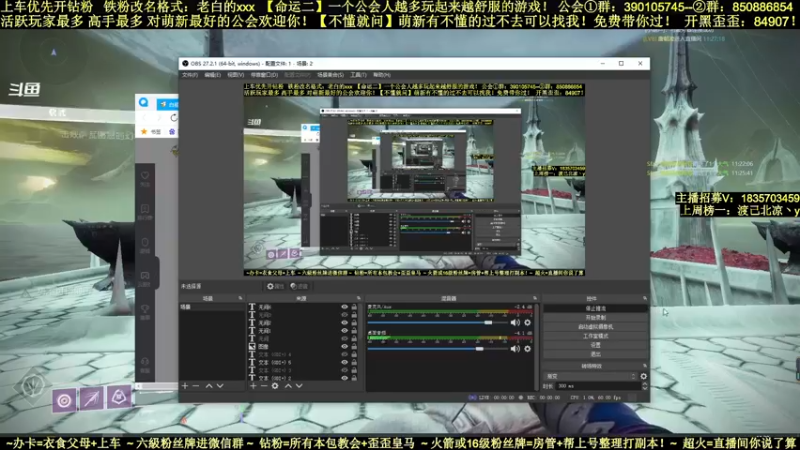
Task: Open the 文件(F) menu
Action: pos(189,75)
